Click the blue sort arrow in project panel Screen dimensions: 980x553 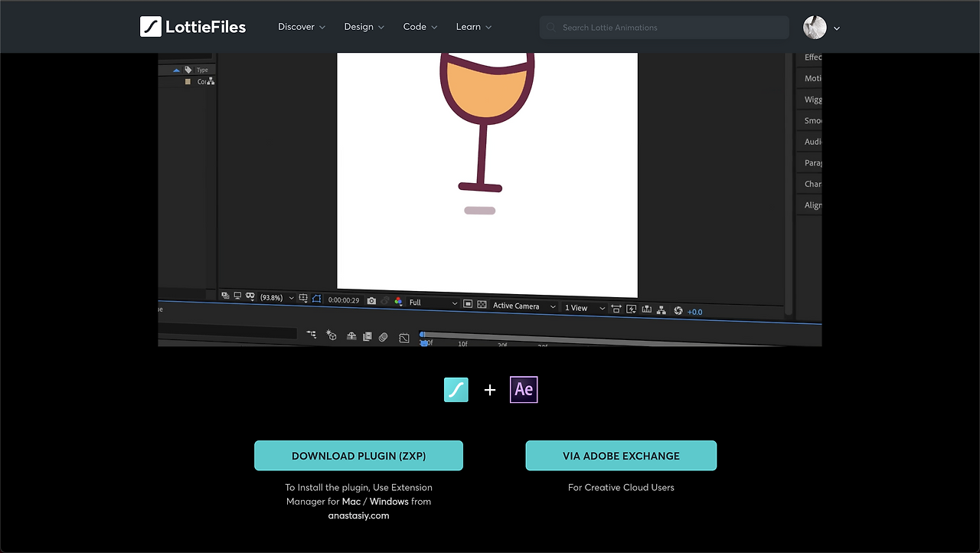coord(178,70)
